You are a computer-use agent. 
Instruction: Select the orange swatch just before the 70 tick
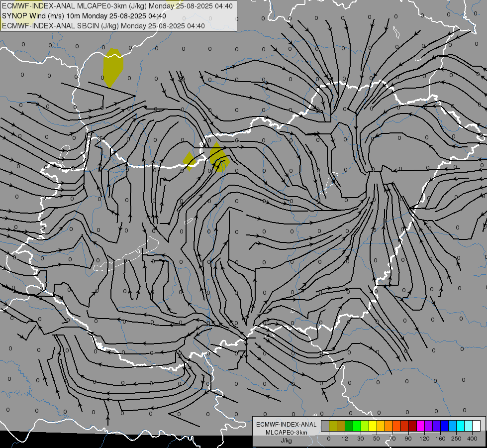(389, 426)
